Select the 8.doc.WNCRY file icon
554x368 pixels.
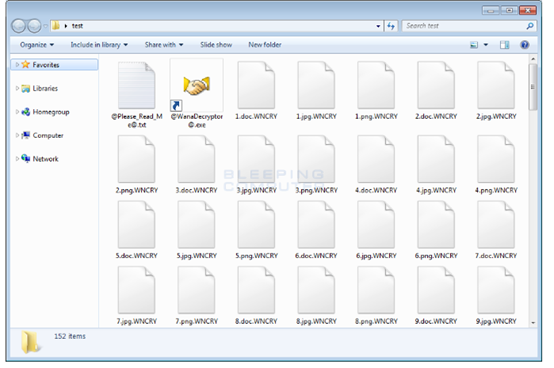tap(256, 290)
